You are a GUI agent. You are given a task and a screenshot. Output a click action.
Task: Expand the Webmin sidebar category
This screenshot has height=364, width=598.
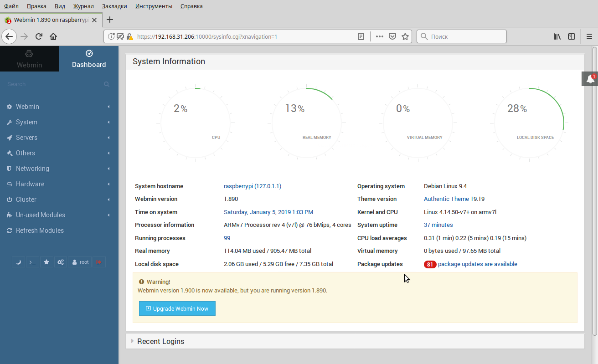click(59, 107)
